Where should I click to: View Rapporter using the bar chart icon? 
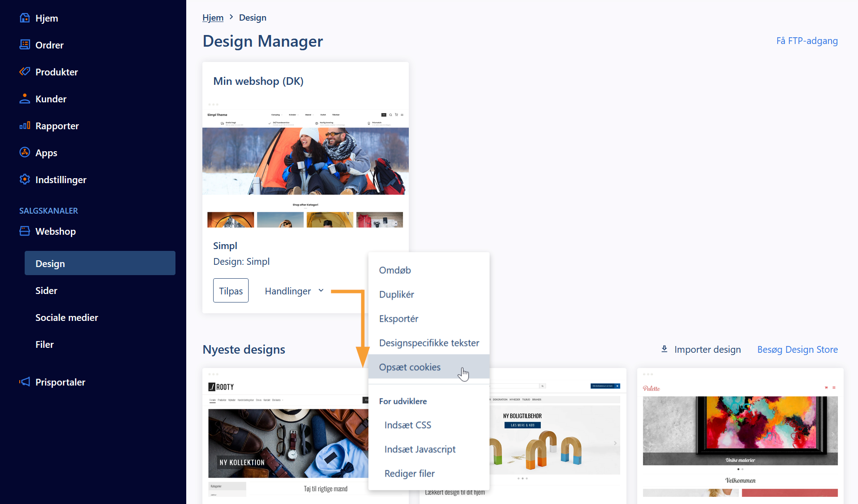25,126
